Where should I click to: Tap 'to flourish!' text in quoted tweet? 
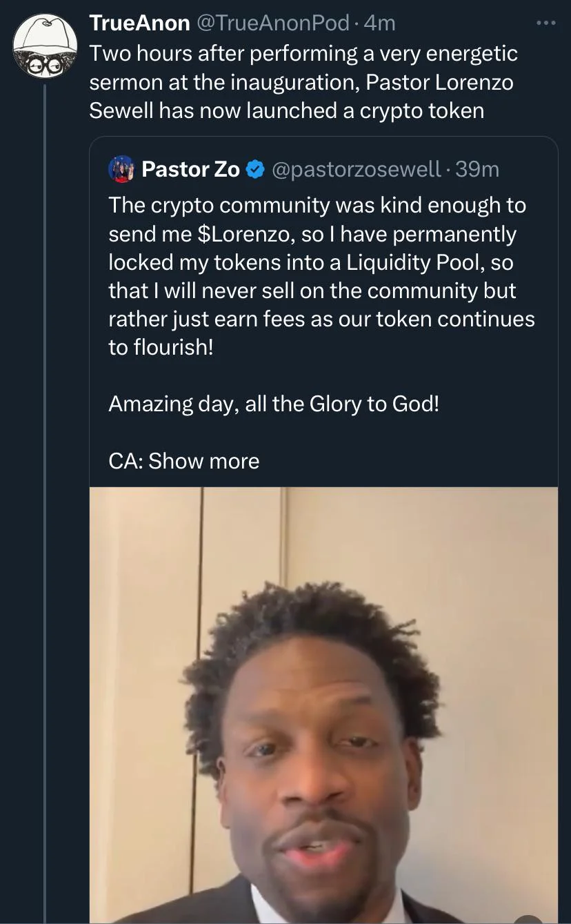pyautogui.click(x=161, y=347)
